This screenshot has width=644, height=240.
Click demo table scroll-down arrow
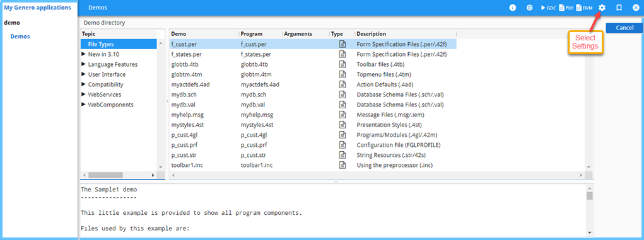(589, 167)
